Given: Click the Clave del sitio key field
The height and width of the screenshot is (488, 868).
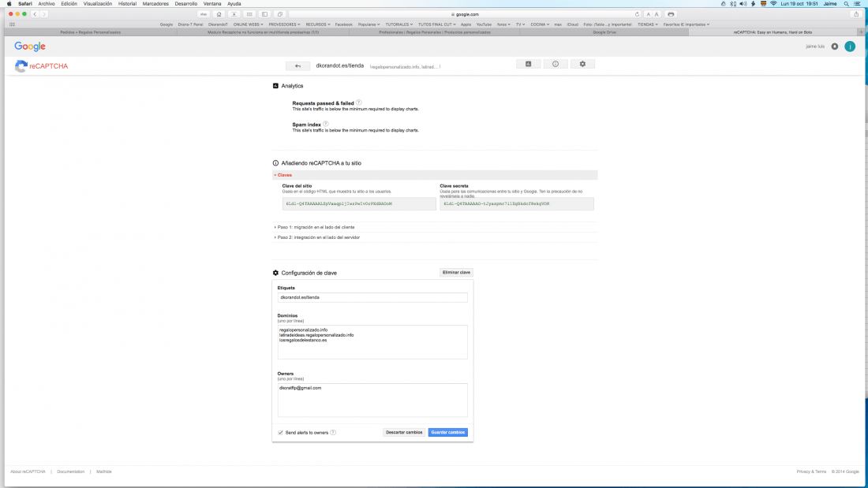Looking at the screenshot, I should tap(359, 203).
